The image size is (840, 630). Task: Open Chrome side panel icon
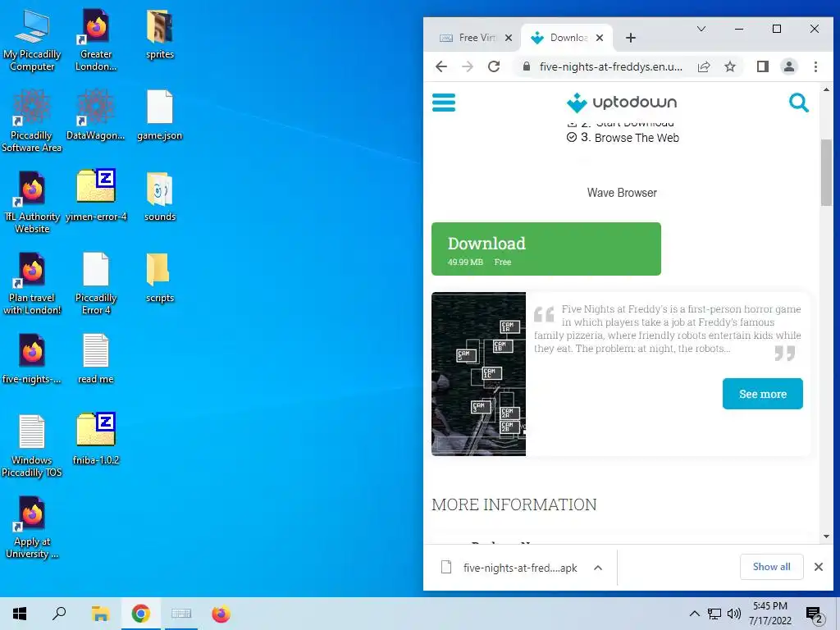tap(762, 66)
